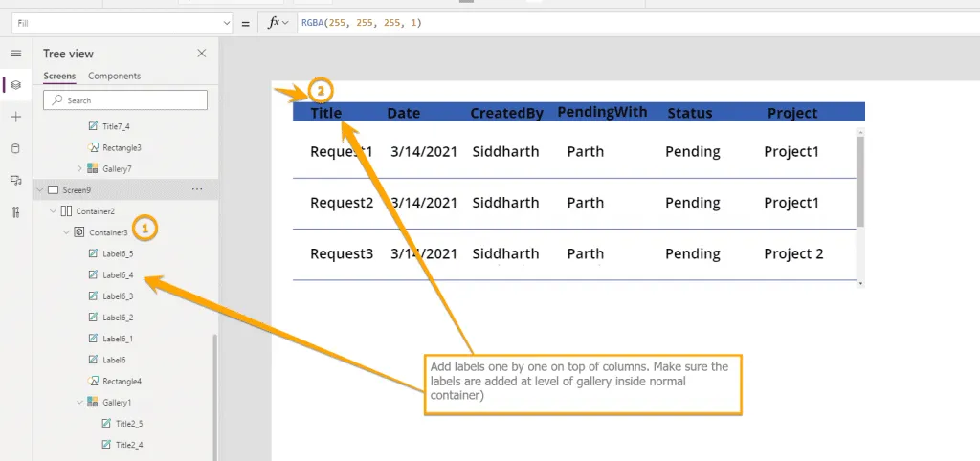Expand the Gallery7 node
980x461 pixels.
79,169
